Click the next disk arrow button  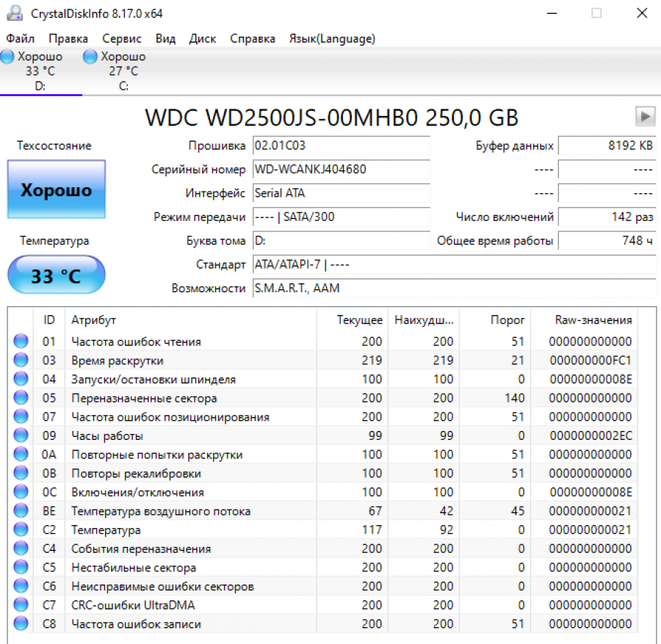[x=645, y=116]
